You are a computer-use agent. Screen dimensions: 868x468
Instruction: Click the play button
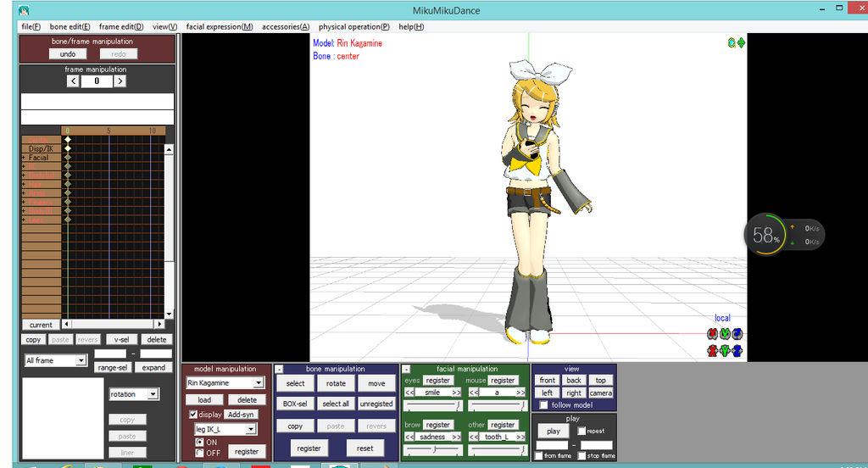[554, 431]
